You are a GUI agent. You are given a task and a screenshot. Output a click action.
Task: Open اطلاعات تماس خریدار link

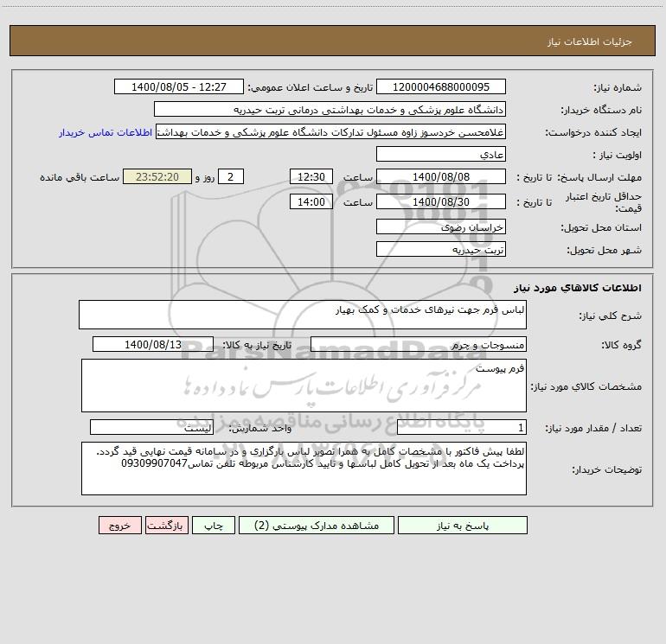pyautogui.click(x=106, y=132)
